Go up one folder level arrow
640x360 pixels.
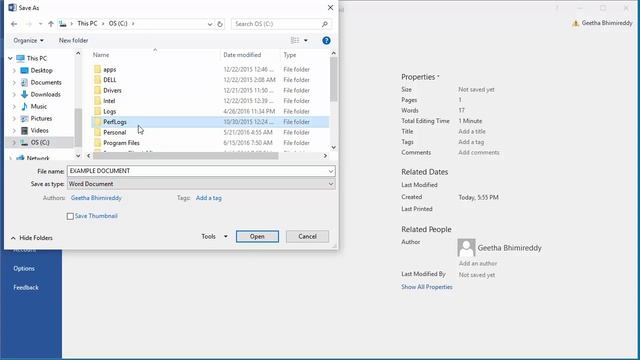(x=51, y=24)
